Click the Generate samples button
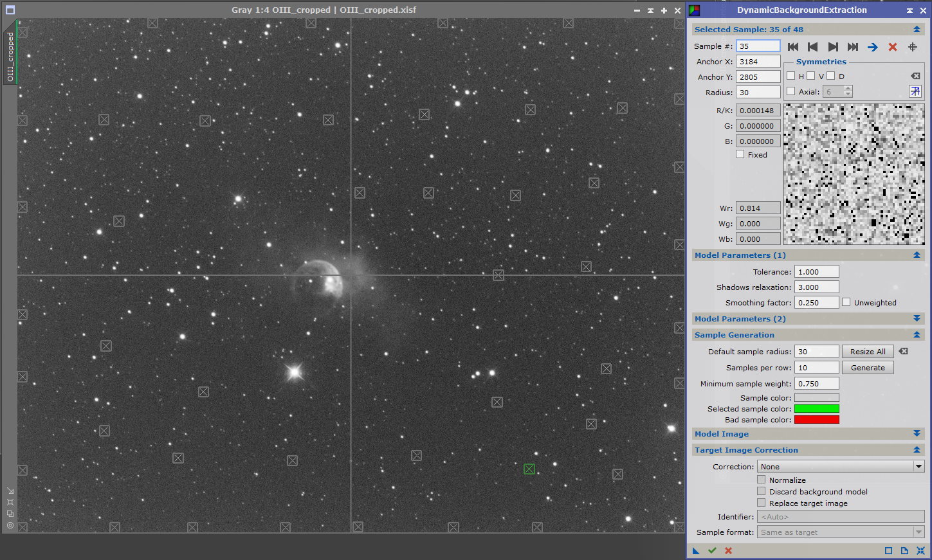 click(868, 368)
